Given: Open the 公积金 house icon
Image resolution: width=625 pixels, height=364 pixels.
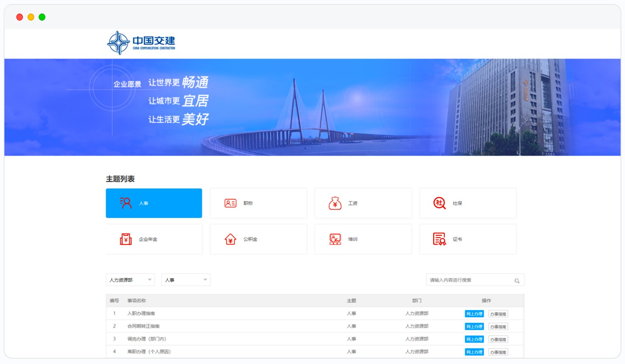Looking at the screenshot, I should tap(230, 239).
